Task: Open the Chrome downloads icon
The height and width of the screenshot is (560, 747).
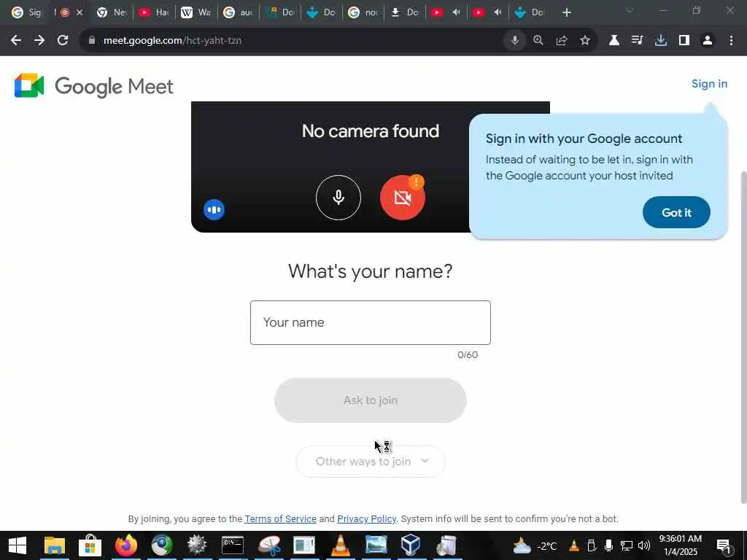Action: point(661,41)
